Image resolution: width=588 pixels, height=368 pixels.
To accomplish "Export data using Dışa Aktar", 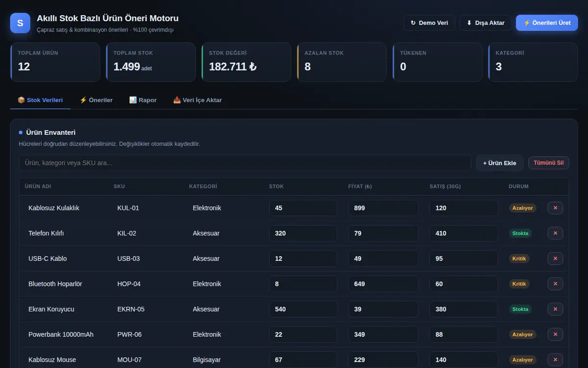I will (486, 23).
